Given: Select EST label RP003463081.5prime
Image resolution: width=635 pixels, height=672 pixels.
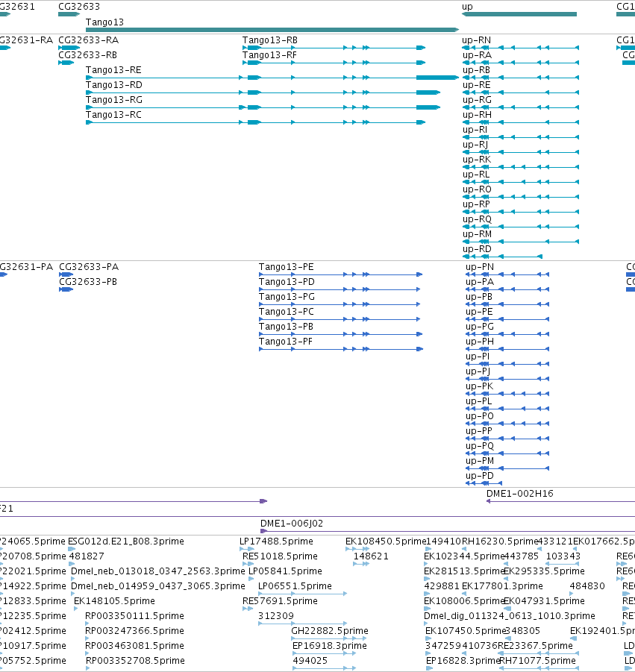Looking at the screenshot, I should tap(135, 646).
